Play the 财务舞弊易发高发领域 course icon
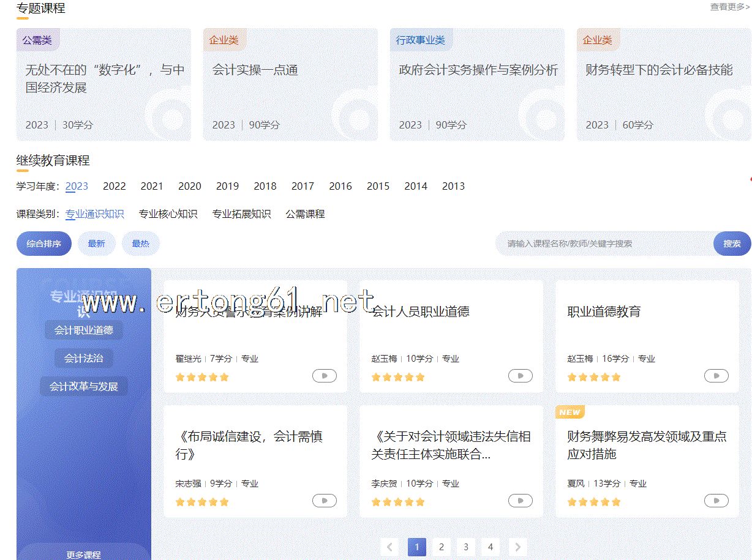This screenshot has height=560, width=752. [716, 501]
